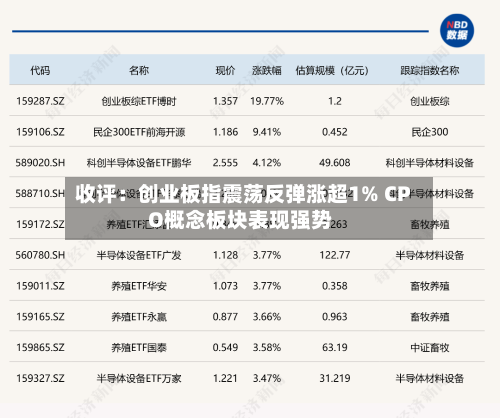Click the code 159287.SZ
Image resolution: width=500 pixels, height=418 pixels.
click(x=40, y=101)
